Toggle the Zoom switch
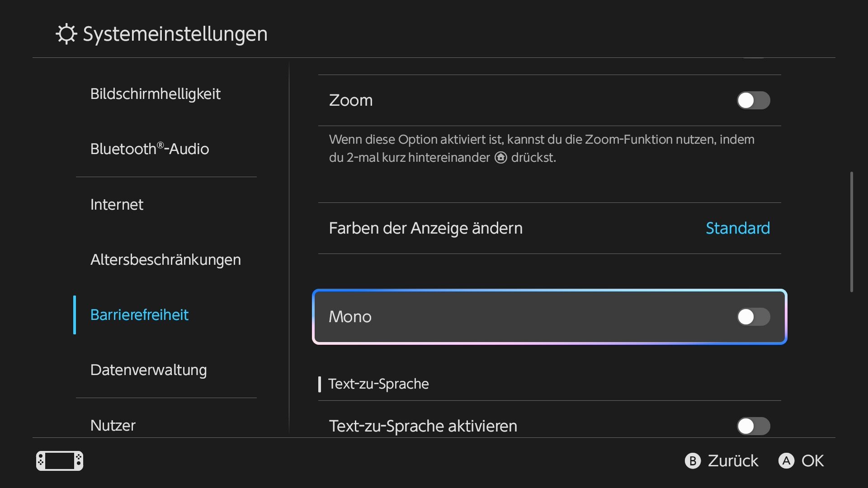This screenshot has width=868, height=488. pyautogui.click(x=753, y=100)
